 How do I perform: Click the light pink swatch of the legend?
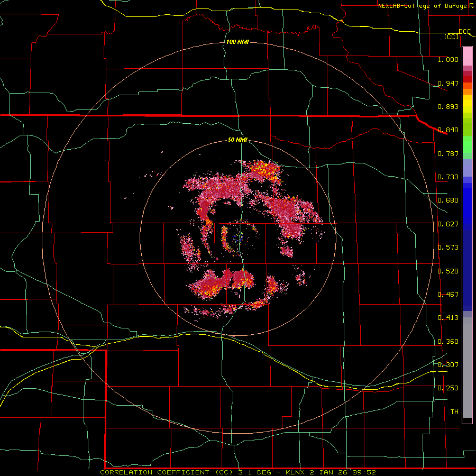click(467, 57)
